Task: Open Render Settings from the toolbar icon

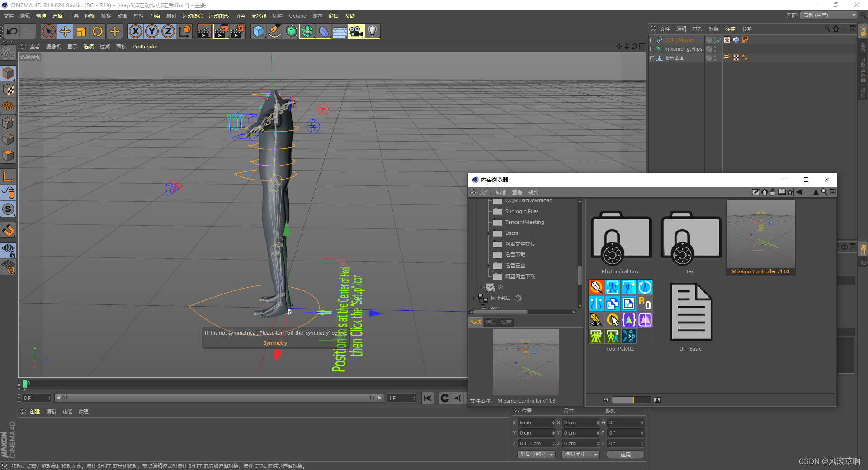Action: pyautogui.click(x=238, y=31)
